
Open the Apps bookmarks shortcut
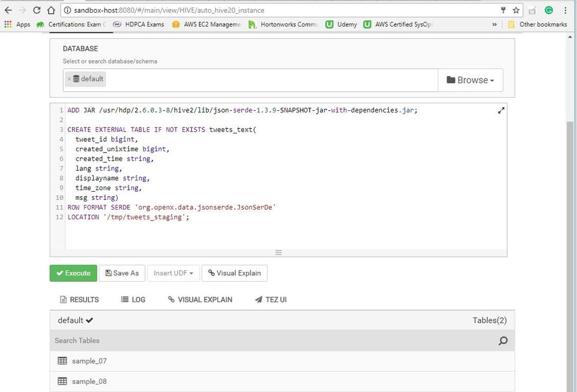click(17, 24)
